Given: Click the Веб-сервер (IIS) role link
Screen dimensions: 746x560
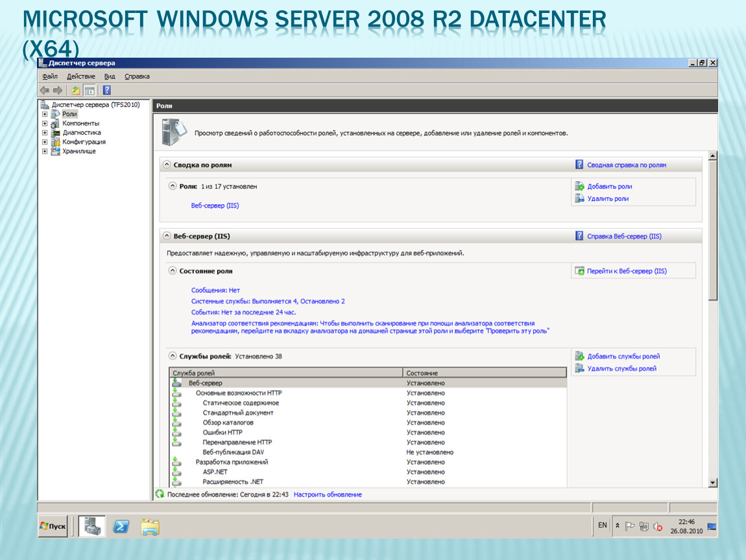Looking at the screenshot, I should [215, 205].
